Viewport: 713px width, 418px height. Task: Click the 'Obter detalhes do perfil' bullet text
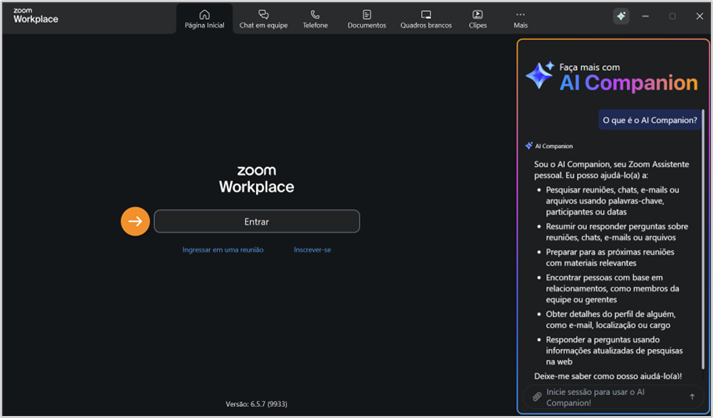point(611,319)
